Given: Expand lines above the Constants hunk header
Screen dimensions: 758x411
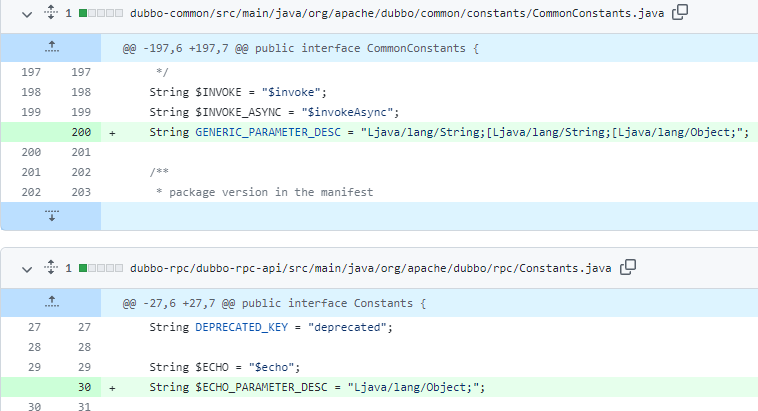Looking at the screenshot, I should [51, 303].
